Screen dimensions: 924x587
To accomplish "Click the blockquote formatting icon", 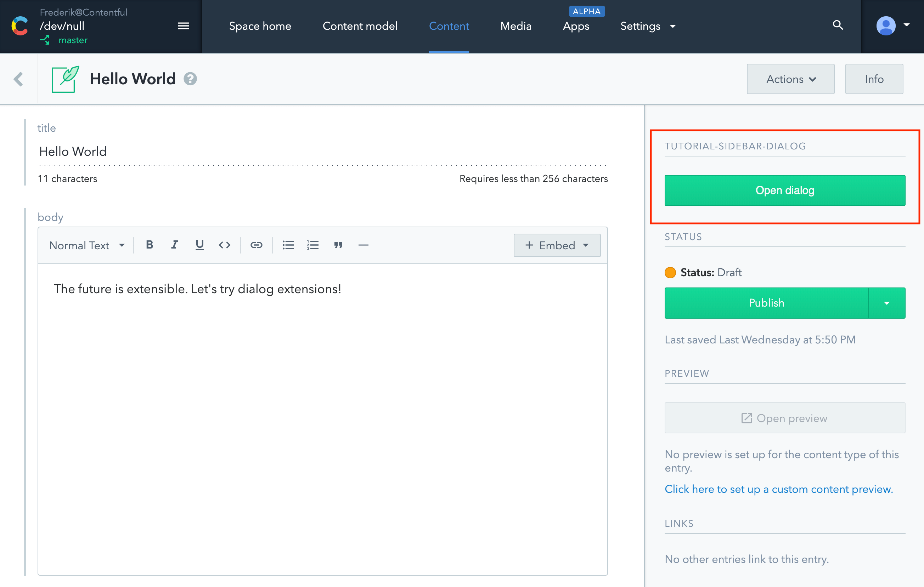I will pos(338,245).
